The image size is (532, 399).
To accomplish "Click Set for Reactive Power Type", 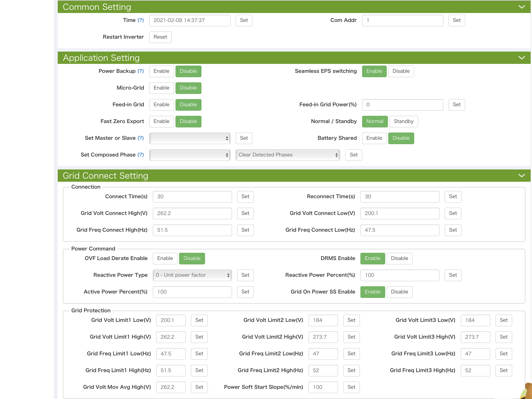I will click(245, 275).
